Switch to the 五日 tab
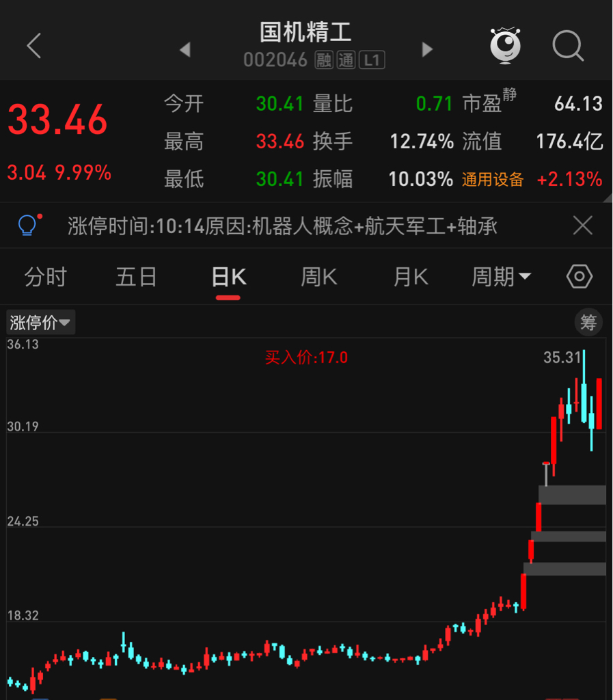The height and width of the screenshot is (700, 613). coord(136,277)
